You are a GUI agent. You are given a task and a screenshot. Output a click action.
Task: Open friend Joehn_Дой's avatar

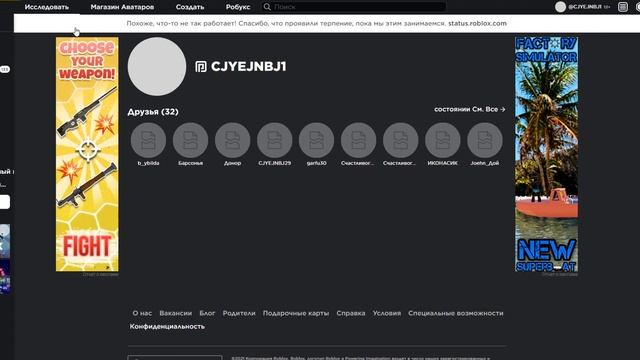[x=484, y=140]
